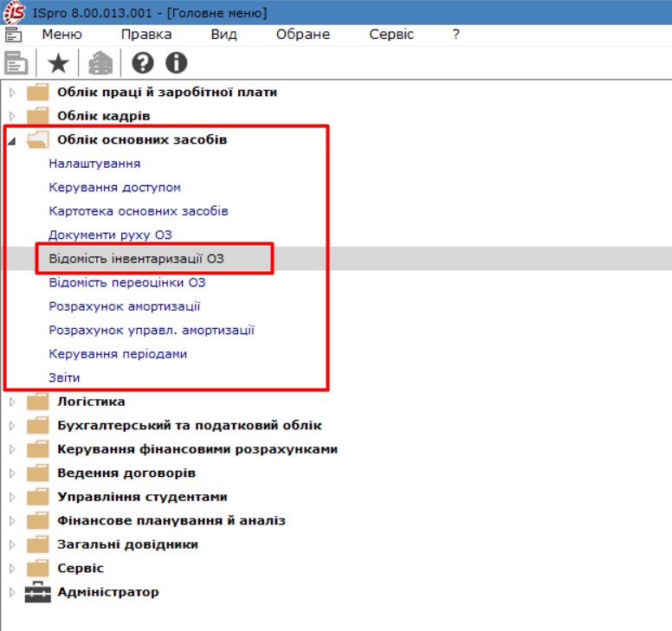Viewport: 672px width, 631px height.
Task: Open the Обране menu
Action: 302,35
